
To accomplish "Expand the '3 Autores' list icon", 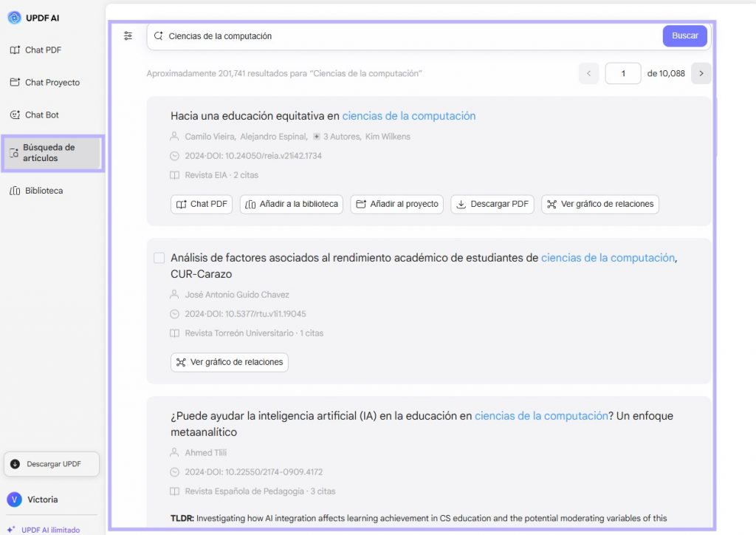I will [x=316, y=137].
